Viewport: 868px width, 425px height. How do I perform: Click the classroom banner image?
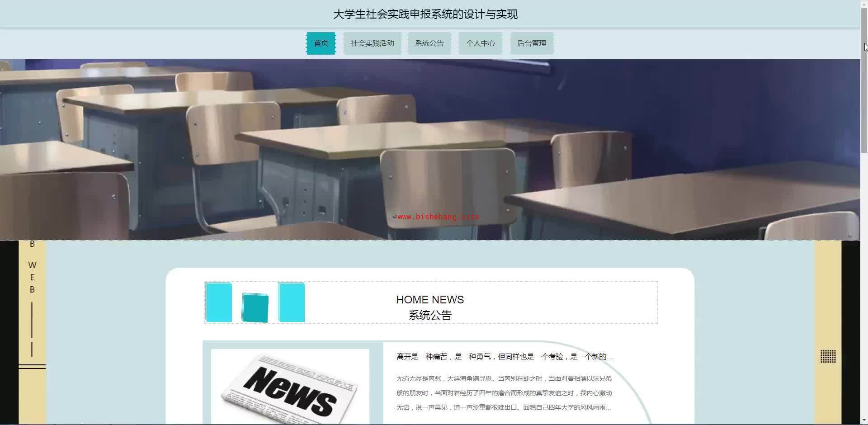coord(430,150)
